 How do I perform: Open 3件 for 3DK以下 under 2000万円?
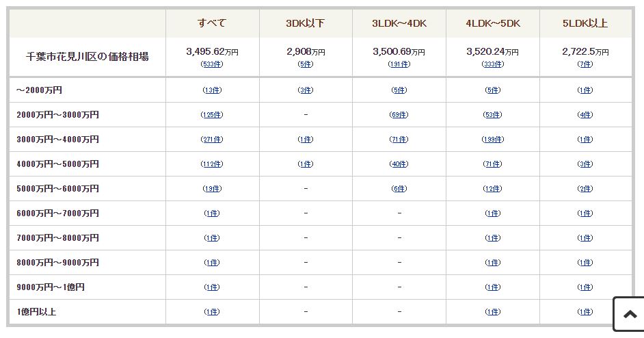(306, 90)
